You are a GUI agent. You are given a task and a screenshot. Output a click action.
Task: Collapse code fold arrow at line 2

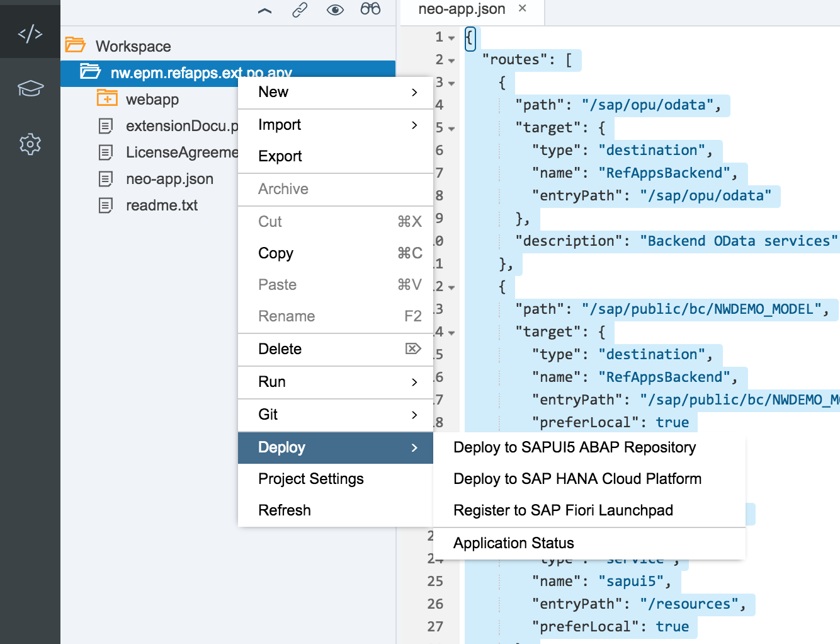coord(451,60)
